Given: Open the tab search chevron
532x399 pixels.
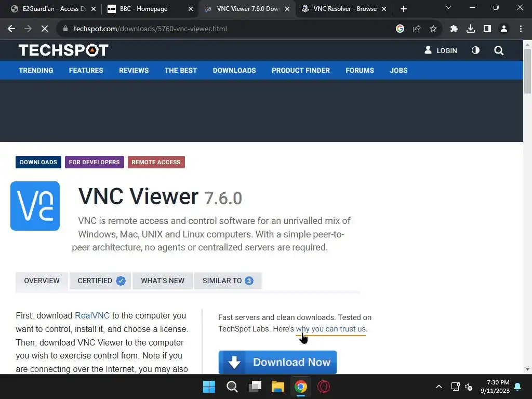Looking at the screenshot, I should [448, 7].
